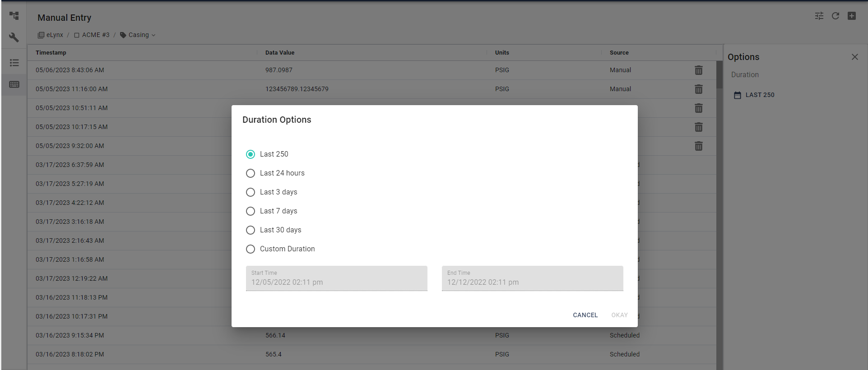Close the Options panel
Viewport: 868px width, 370px height.
[855, 57]
